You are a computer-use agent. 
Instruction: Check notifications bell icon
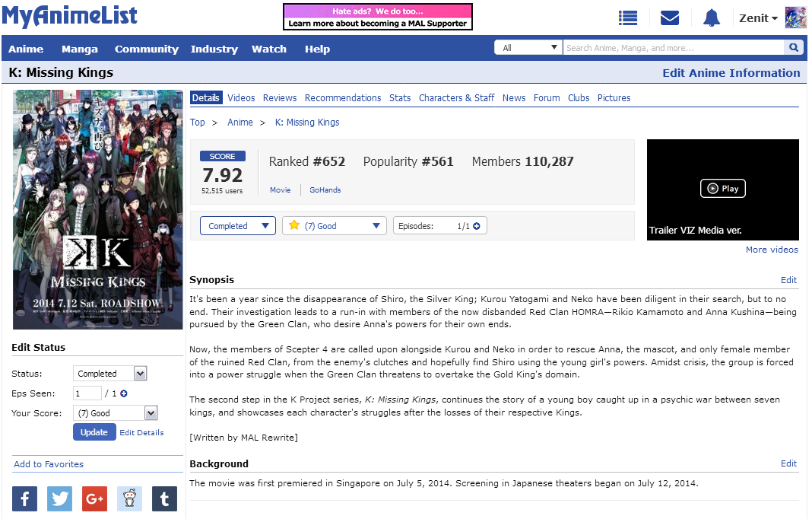click(x=711, y=18)
